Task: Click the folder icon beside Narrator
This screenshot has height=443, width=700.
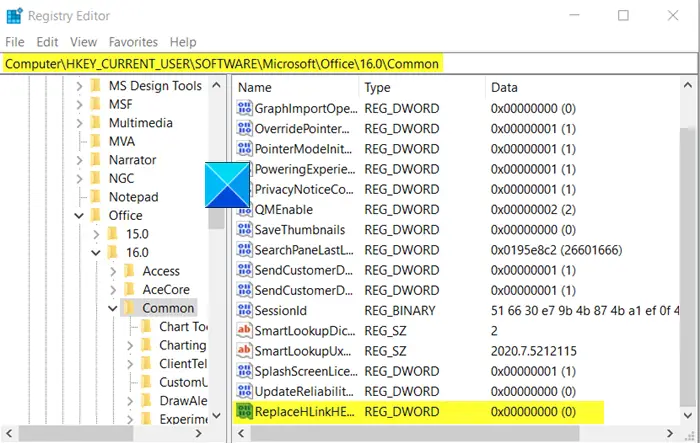Action: 96,159
